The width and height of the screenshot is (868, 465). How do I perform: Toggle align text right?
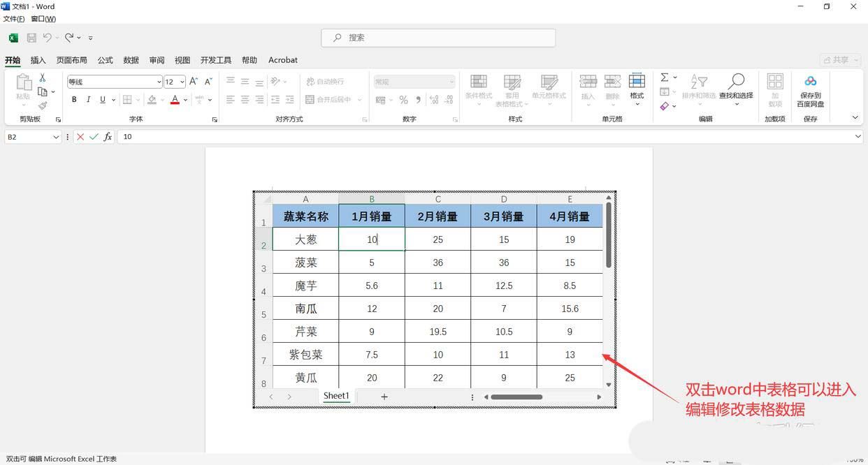tap(259, 100)
